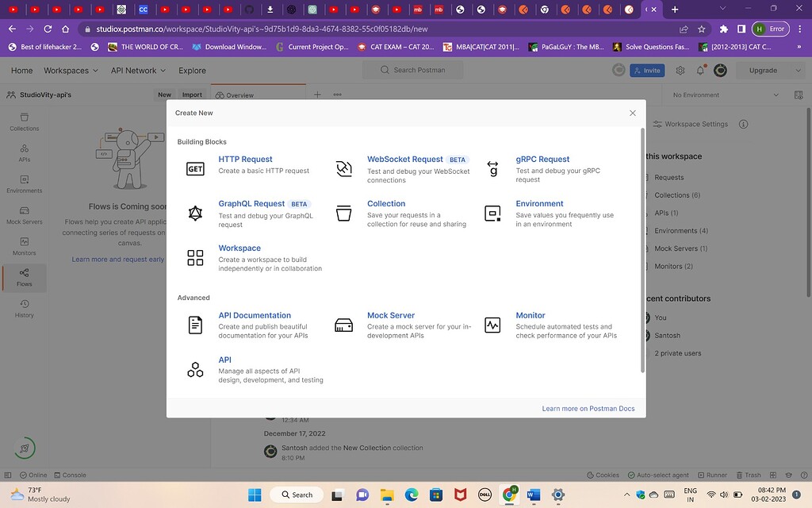Select the APIs sidebar icon

pos(24,152)
